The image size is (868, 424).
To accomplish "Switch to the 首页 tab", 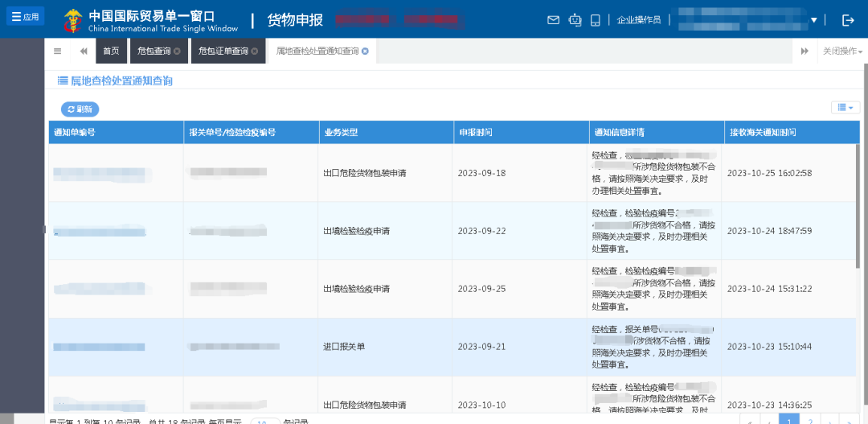I will pyautogui.click(x=111, y=51).
